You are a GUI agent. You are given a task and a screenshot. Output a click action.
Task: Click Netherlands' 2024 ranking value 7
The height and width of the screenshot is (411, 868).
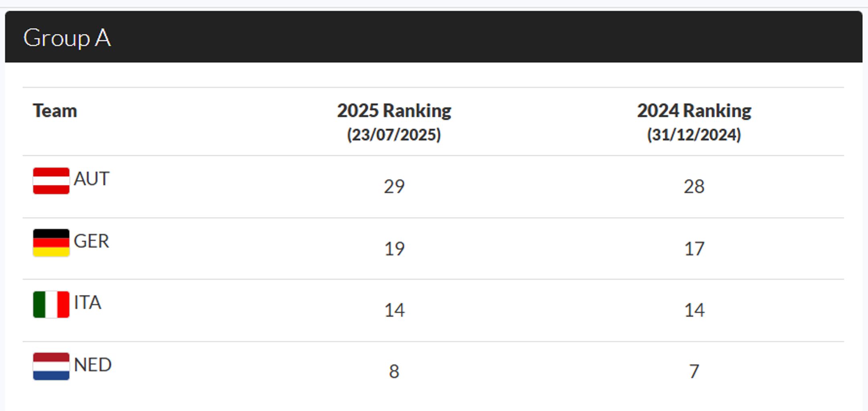[694, 372]
